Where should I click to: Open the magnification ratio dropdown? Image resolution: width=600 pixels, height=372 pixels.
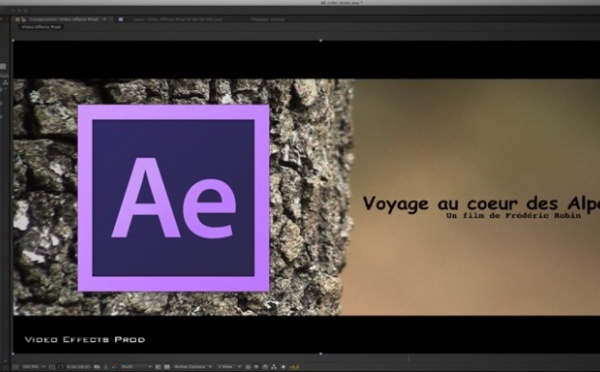click(33, 367)
